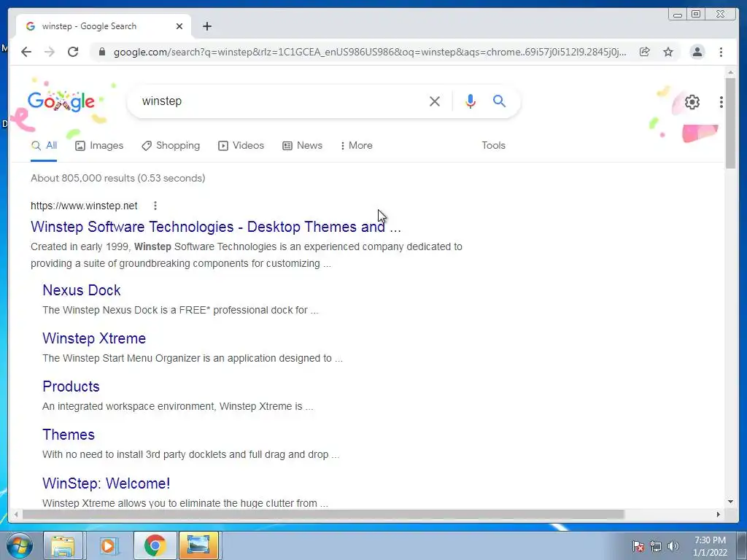This screenshot has height=560, width=747.
Task: Click the taskbar clock and date
Action: (710, 546)
